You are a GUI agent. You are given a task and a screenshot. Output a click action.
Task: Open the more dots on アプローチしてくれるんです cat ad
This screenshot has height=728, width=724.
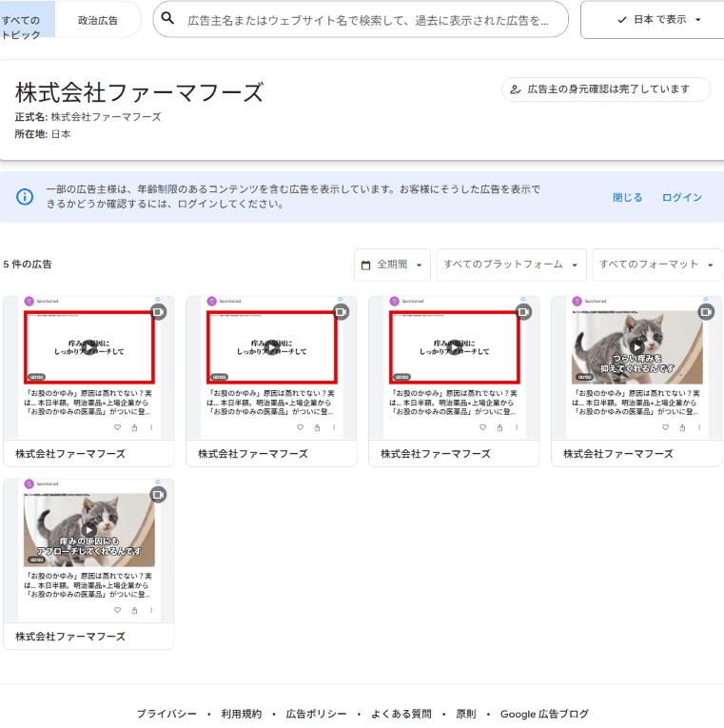pos(152,610)
